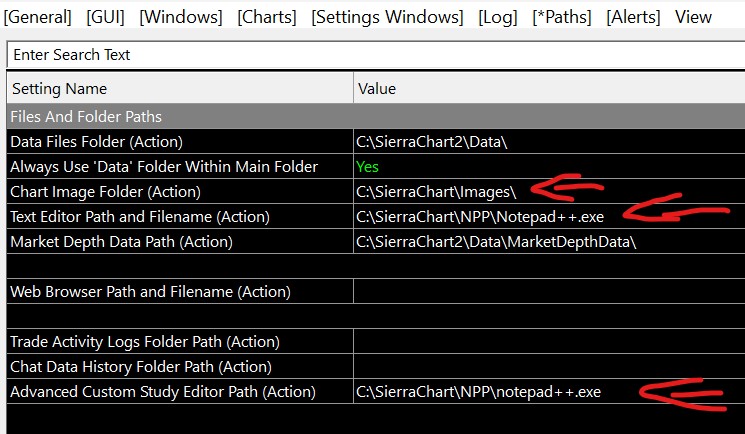The height and width of the screenshot is (434, 745).
Task: Toggle Always Use 'Data' Folder Yes value
Action: point(367,167)
